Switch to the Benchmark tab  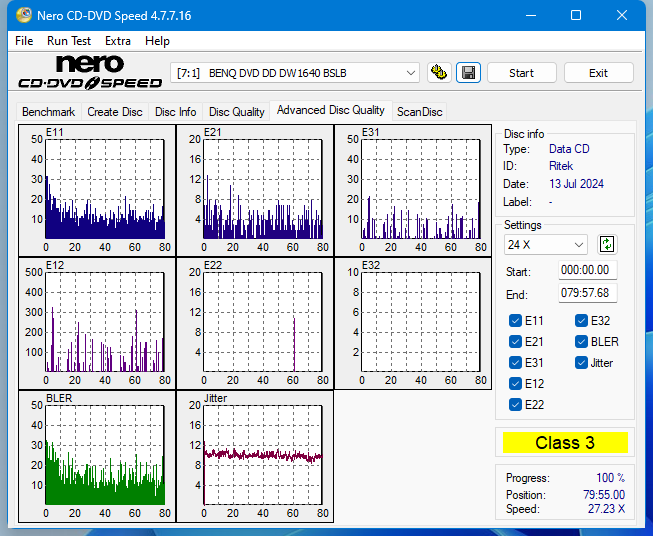pyautogui.click(x=49, y=112)
